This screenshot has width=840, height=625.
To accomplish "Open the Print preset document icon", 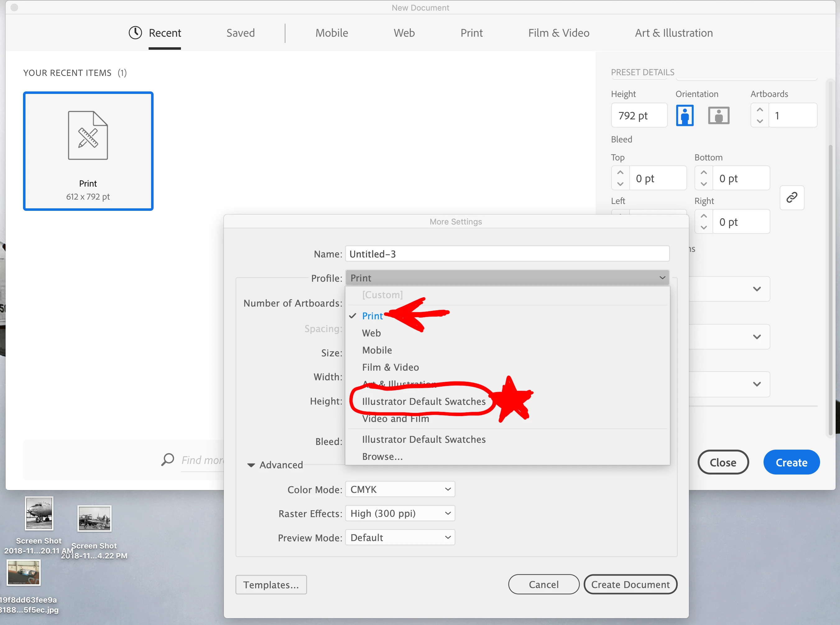I will (x=88, y=136).
